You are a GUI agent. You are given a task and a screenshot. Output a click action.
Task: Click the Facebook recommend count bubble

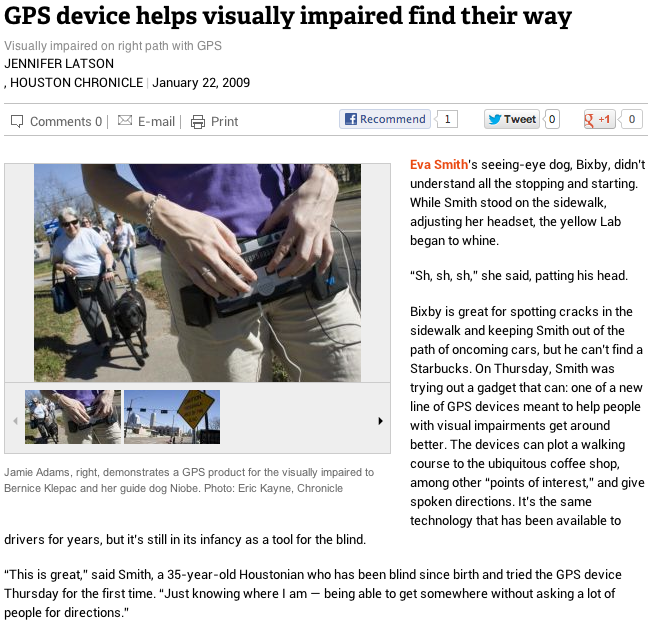click(x=447, y=119)
